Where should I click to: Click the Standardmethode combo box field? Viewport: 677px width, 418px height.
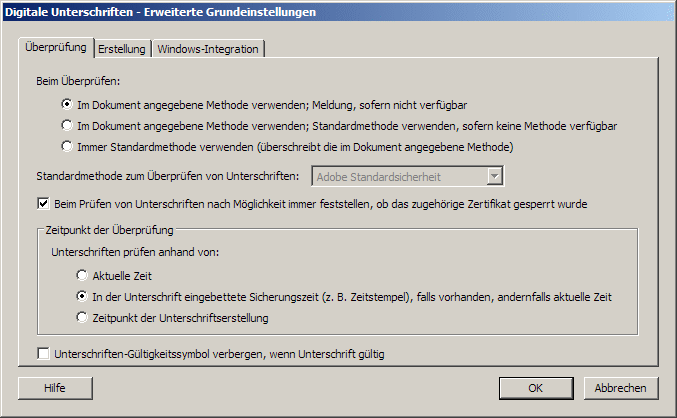408,177
